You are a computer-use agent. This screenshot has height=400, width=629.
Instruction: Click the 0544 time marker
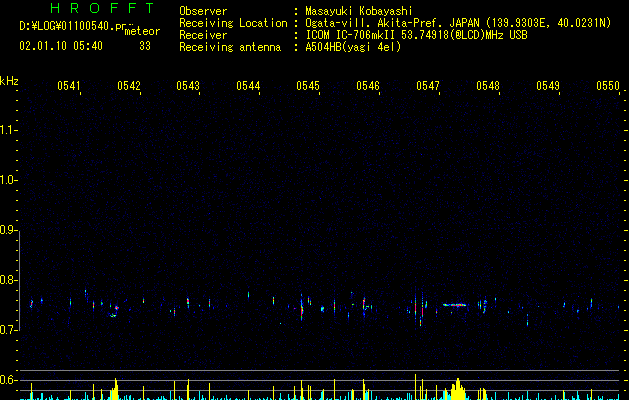[248, 86]
